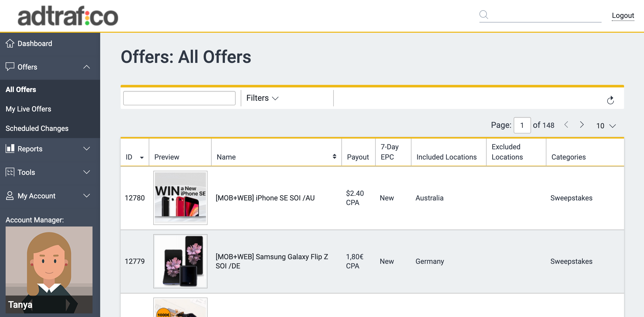644x317 pixels.
Task: Refresh the offers table with the reload icon
Action: point(610,100)
